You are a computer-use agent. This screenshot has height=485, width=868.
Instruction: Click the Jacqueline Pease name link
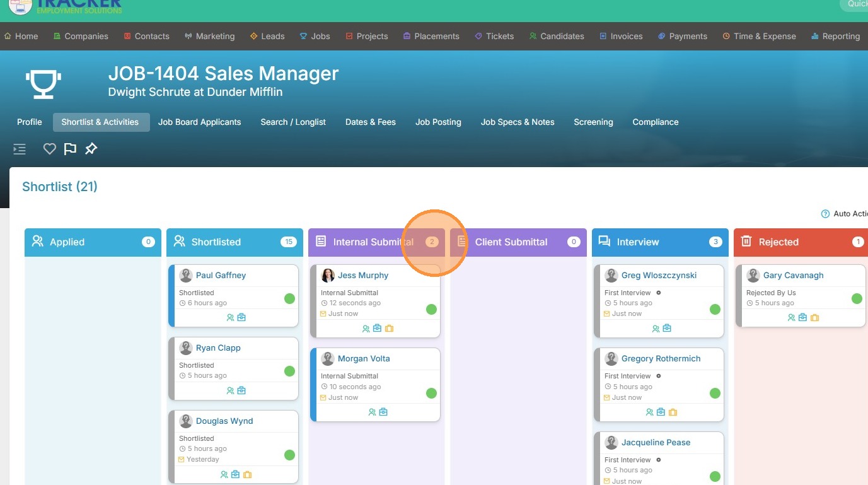656,442
